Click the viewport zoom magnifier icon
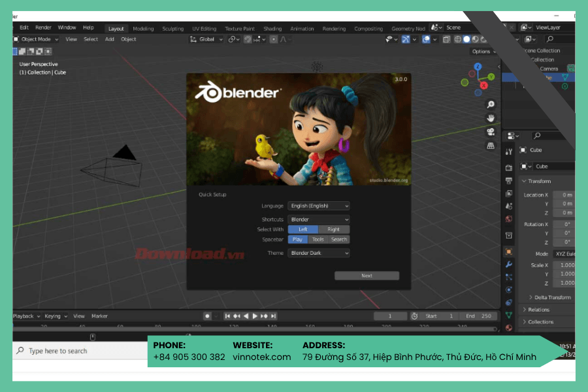 click(x=491, y=105)
